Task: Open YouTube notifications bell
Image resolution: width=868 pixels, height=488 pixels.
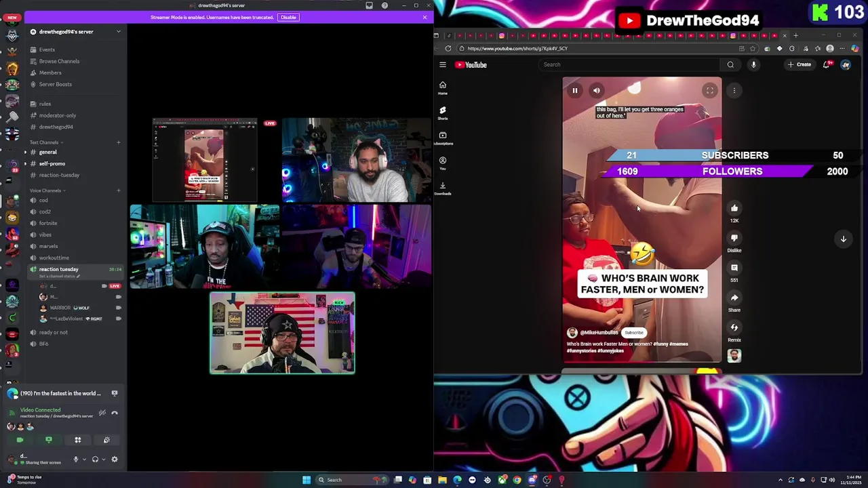Action: click(827, 65)
